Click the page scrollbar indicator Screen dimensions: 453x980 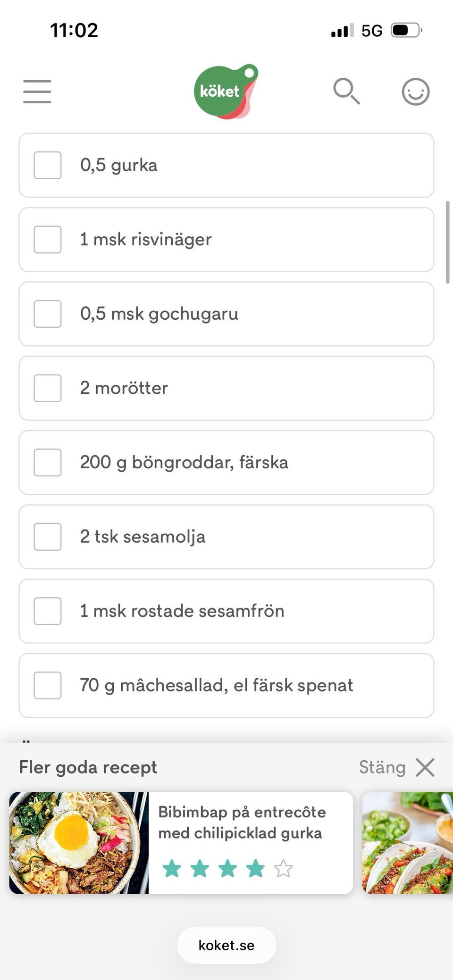448,242
